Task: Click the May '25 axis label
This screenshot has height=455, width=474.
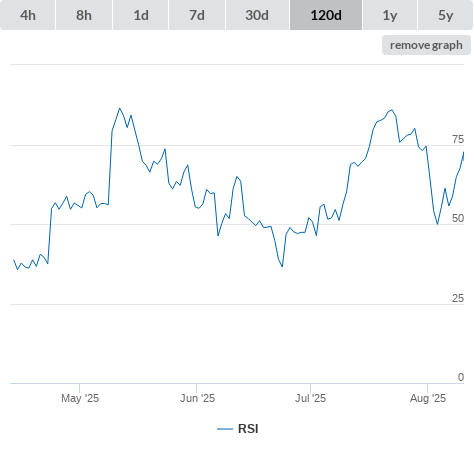Action: 80,398
